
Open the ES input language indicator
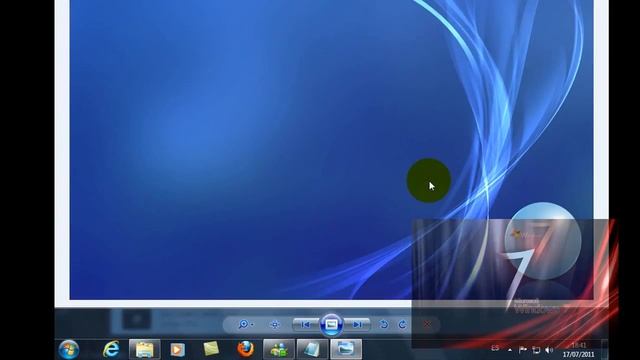495,348
